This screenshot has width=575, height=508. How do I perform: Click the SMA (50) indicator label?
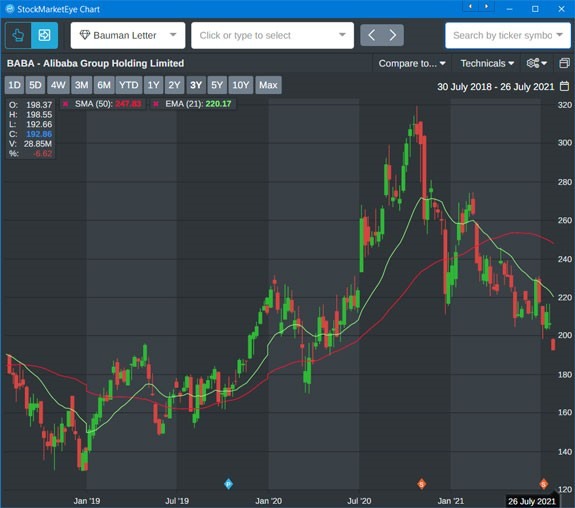pos(94,104)
